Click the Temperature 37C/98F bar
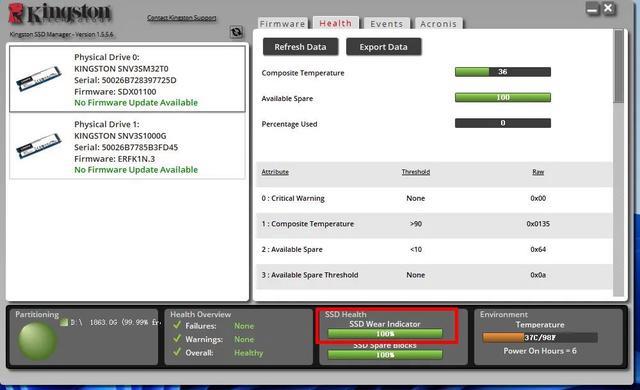Screen dimensions: 640x390 [x=540, y=337]
